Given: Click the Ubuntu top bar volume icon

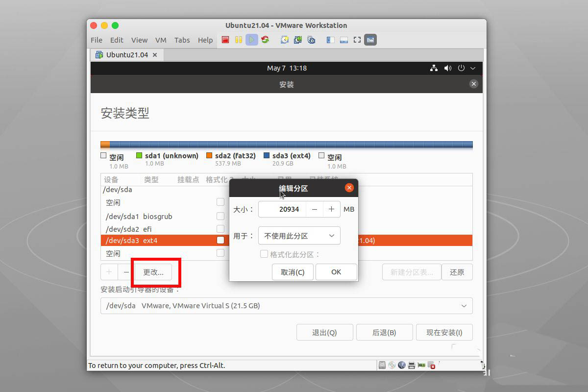Looking at the screenshot, I should click(447, 68).
